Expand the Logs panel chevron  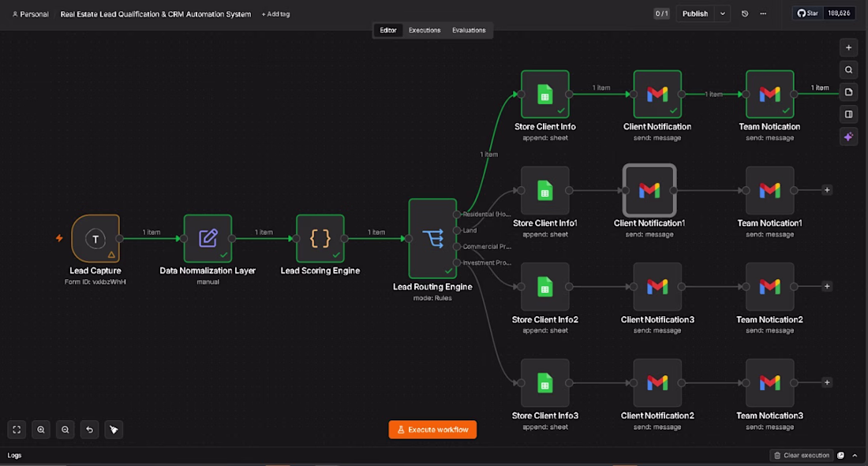(855, 456)
